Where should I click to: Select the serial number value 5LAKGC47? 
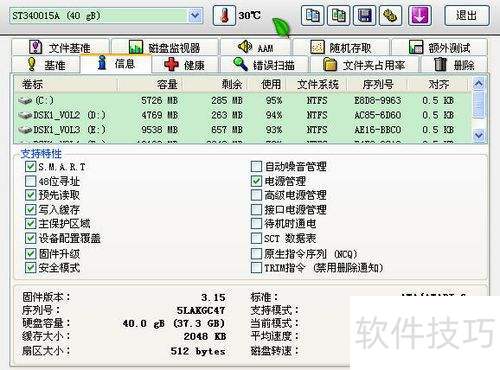(201, 310)
